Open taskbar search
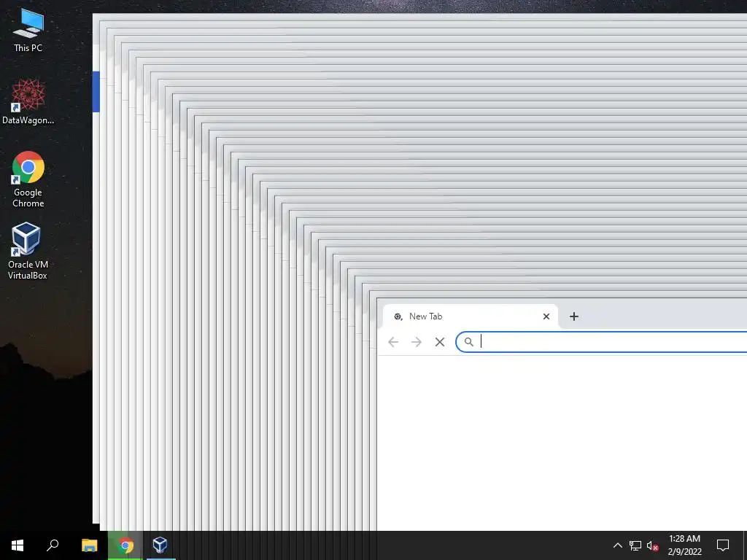This screenshot has width=747, height=560. click(x=53, y=545)
